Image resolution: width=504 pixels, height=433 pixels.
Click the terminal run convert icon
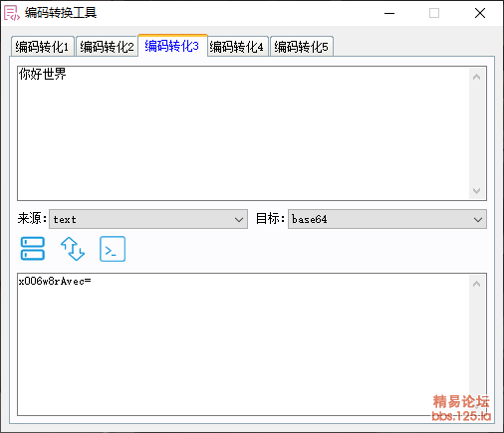(x=113, y=249)
